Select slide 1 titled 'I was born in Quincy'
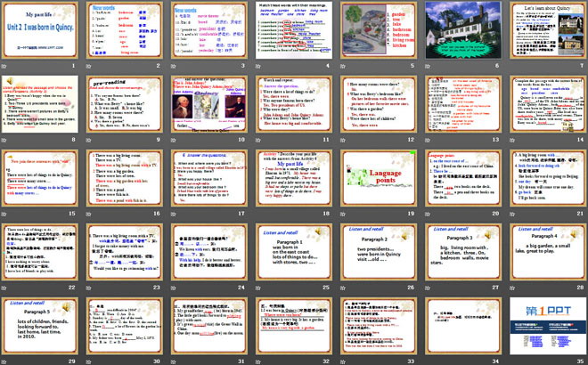588x365 pixels. click(x=40, y=30)
